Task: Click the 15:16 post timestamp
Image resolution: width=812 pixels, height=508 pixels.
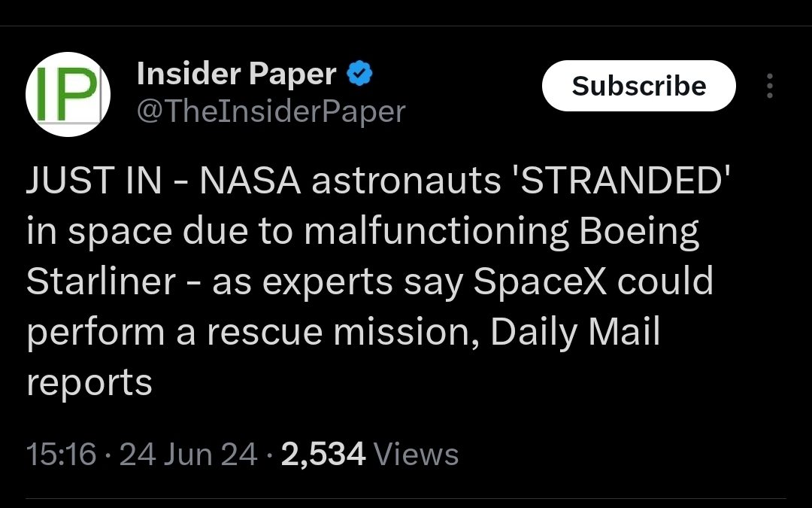Action: (x=61, y=455)
